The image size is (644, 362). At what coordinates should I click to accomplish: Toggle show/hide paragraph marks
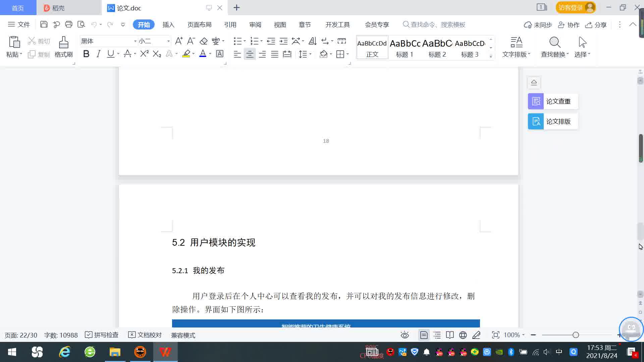(x=325, y=41)
